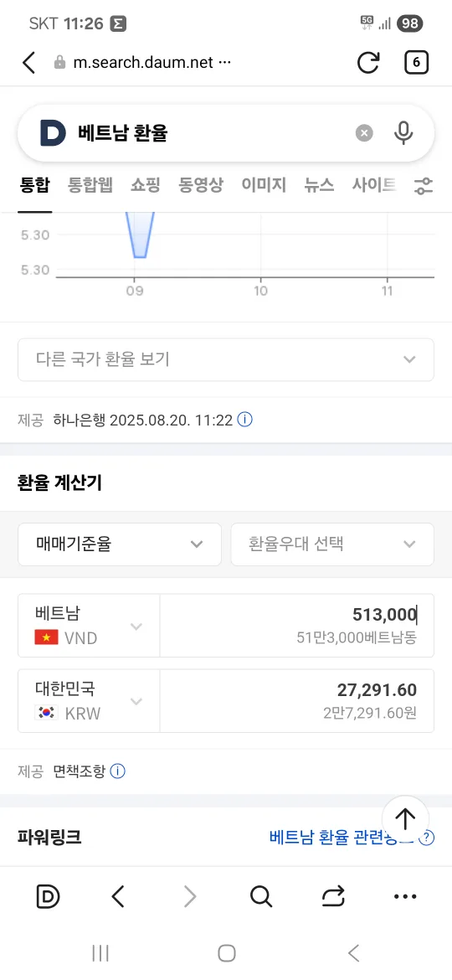
Task: Expand the 다른 국가 환율 보기 dropdown
Action: (226, 359)
